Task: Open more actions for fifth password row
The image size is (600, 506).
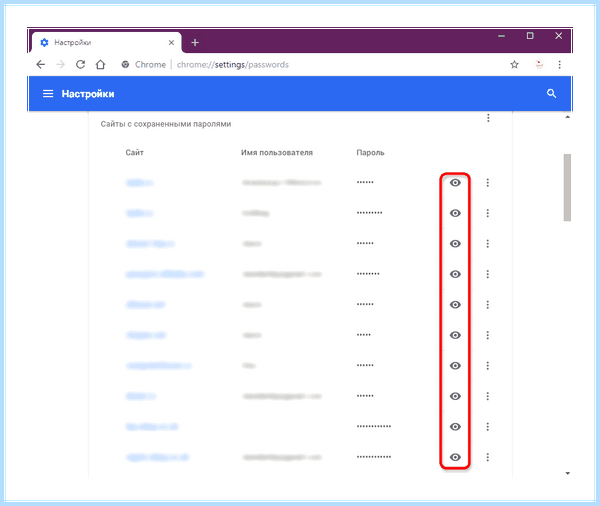Action: point(488,305)
